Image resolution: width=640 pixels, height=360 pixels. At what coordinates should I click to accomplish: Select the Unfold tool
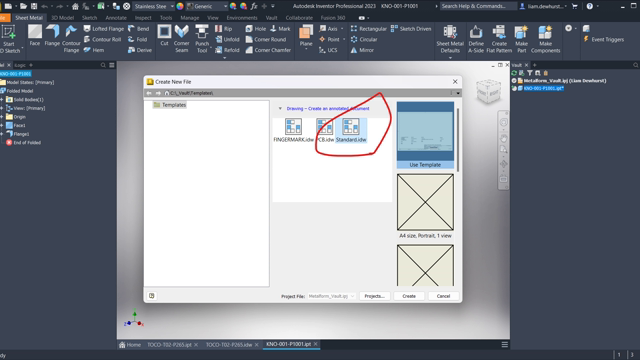(x=227, y=39)
